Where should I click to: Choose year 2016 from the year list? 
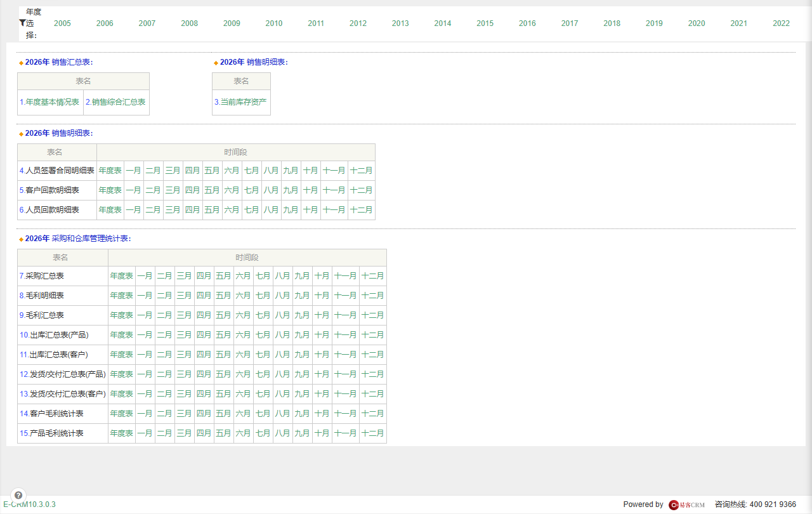[527, 23]
